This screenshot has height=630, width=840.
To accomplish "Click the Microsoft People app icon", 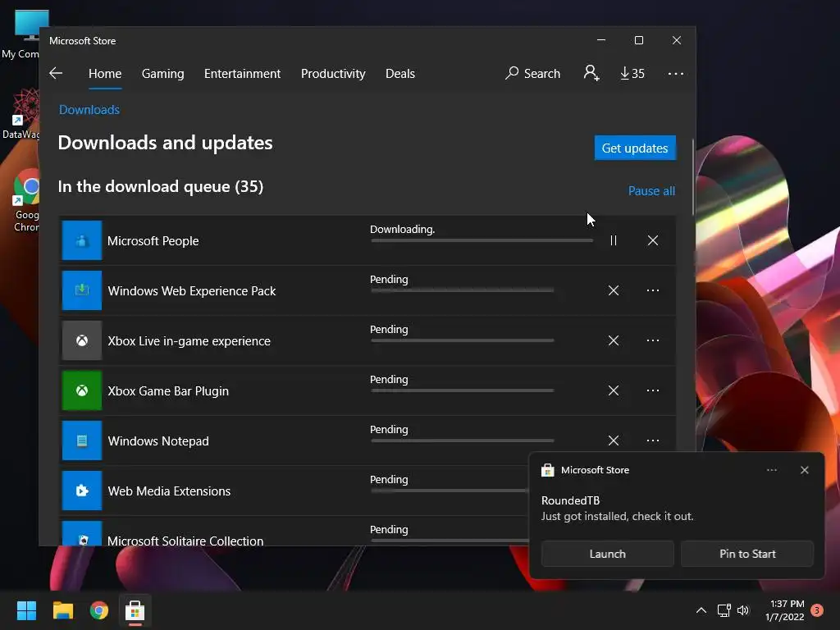I will tap(82, 240).
